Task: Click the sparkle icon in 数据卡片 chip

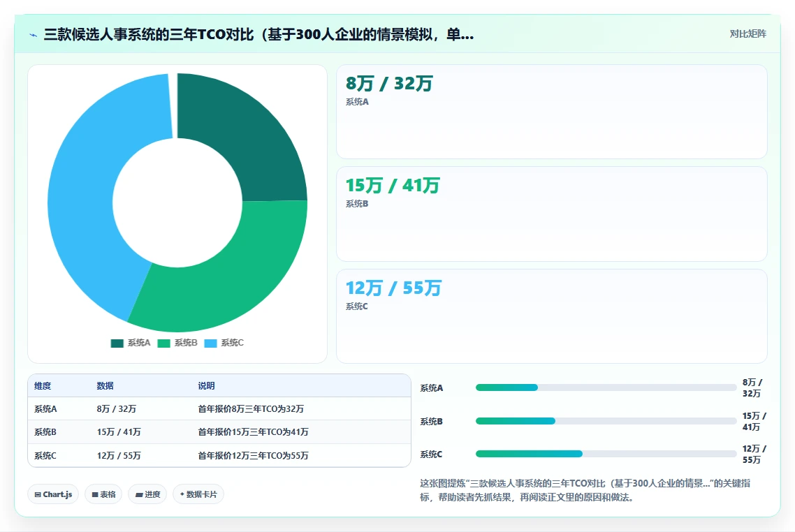Action: [182, 494]
